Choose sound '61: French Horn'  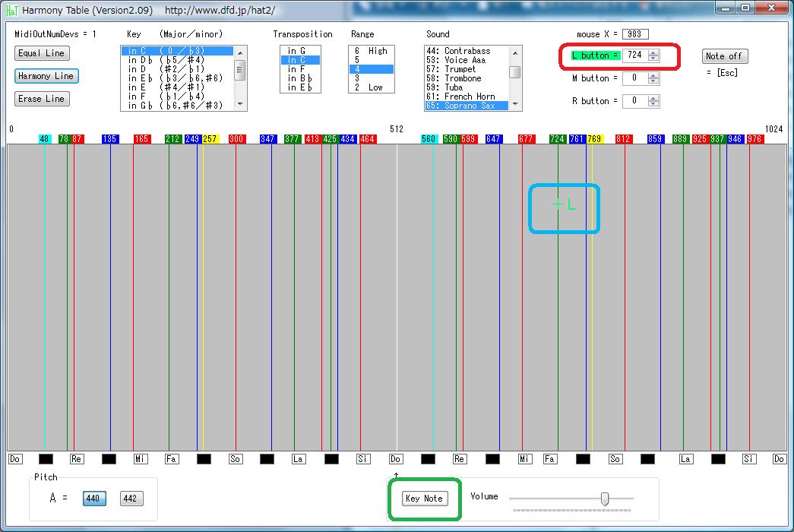click(467, 97)
